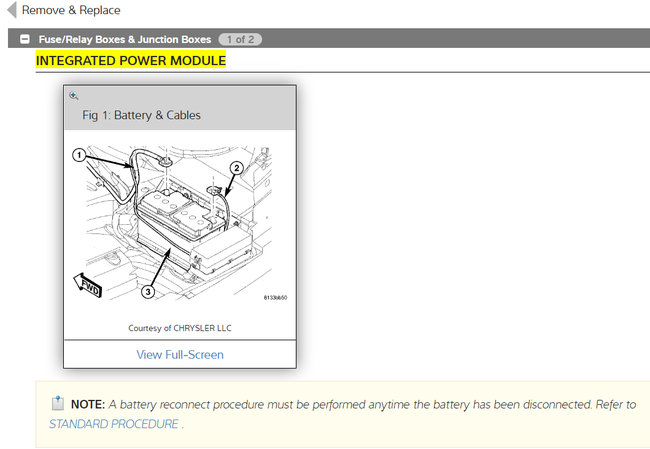
Task: Click the note clipboard icon
Action: click(x=58, y=404)
